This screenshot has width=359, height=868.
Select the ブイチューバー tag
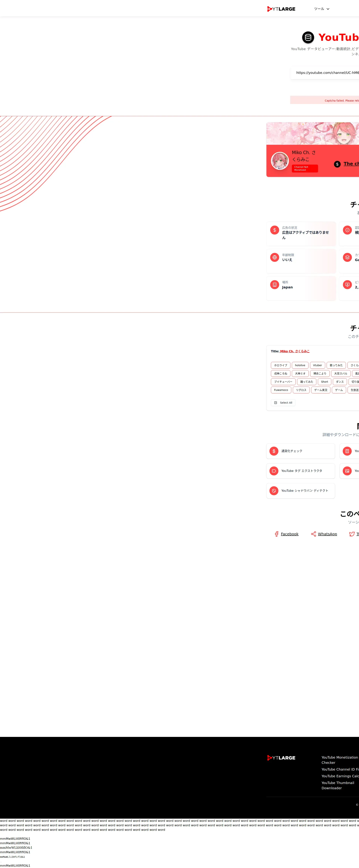[283, 382]
